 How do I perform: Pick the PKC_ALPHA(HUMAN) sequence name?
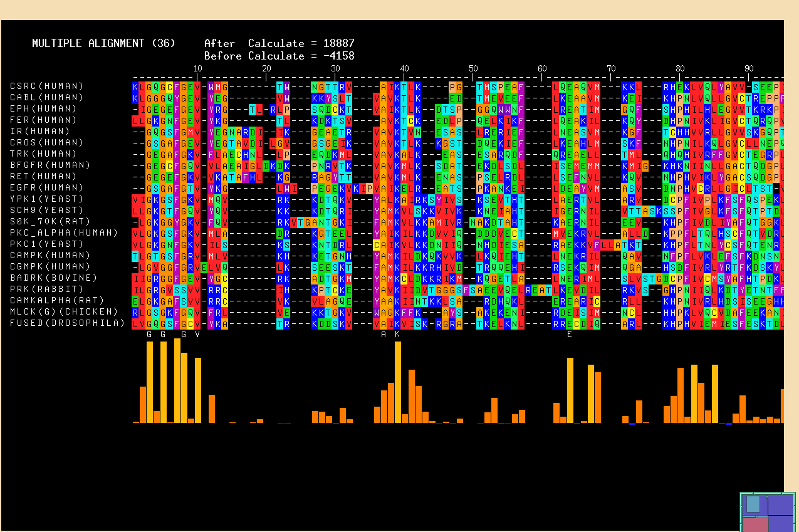pyautogui.click(x=64, y=232)
